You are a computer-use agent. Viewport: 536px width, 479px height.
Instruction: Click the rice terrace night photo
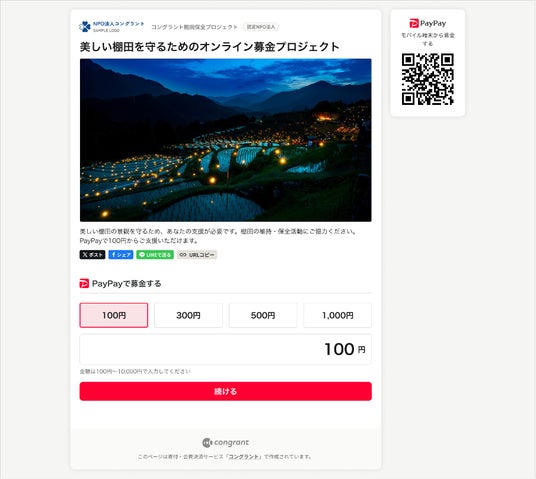(x=226, y=140)
